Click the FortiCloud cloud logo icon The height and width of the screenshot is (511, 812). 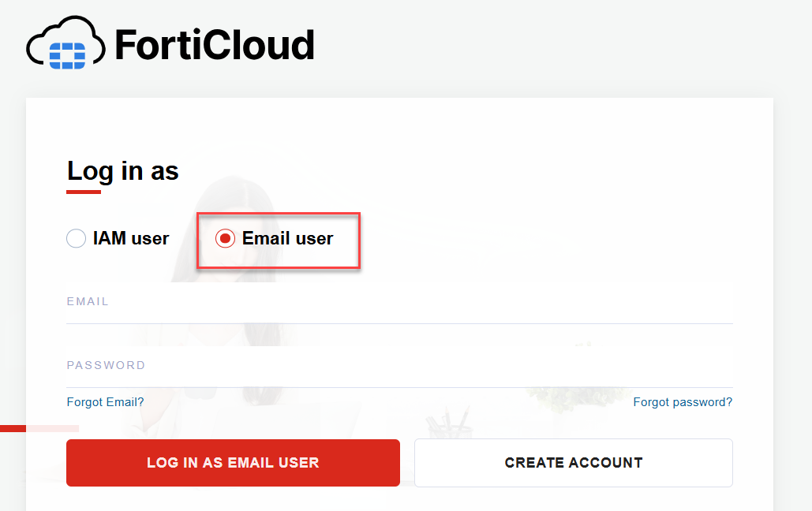pyautogui.click(x=65, y=43)
